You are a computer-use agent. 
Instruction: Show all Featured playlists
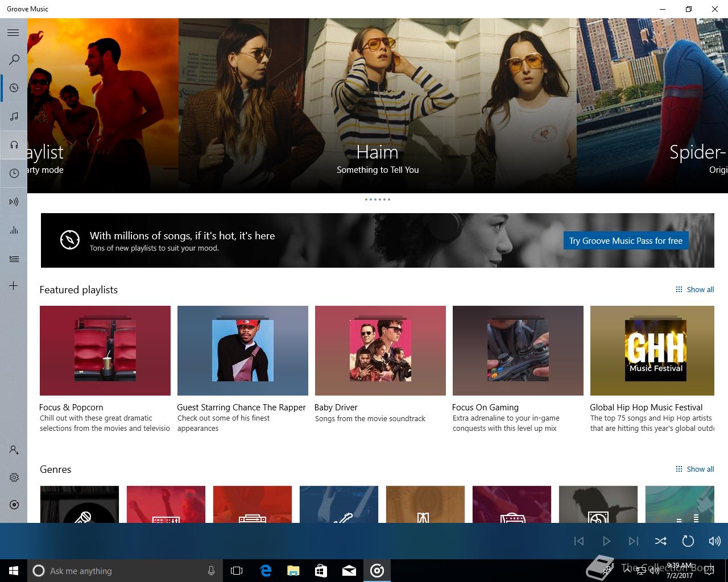tap(694, 289)
